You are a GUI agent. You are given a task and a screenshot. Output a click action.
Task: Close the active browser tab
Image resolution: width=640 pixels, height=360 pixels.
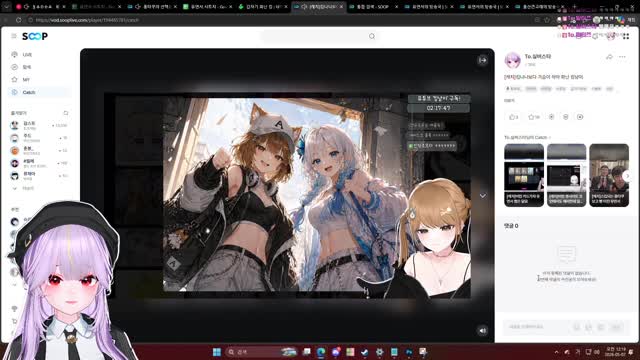(x=342, y=7)
